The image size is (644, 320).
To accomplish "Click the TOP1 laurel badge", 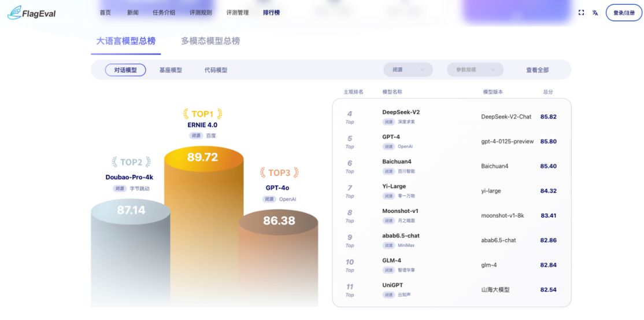I will coord(203,114).
